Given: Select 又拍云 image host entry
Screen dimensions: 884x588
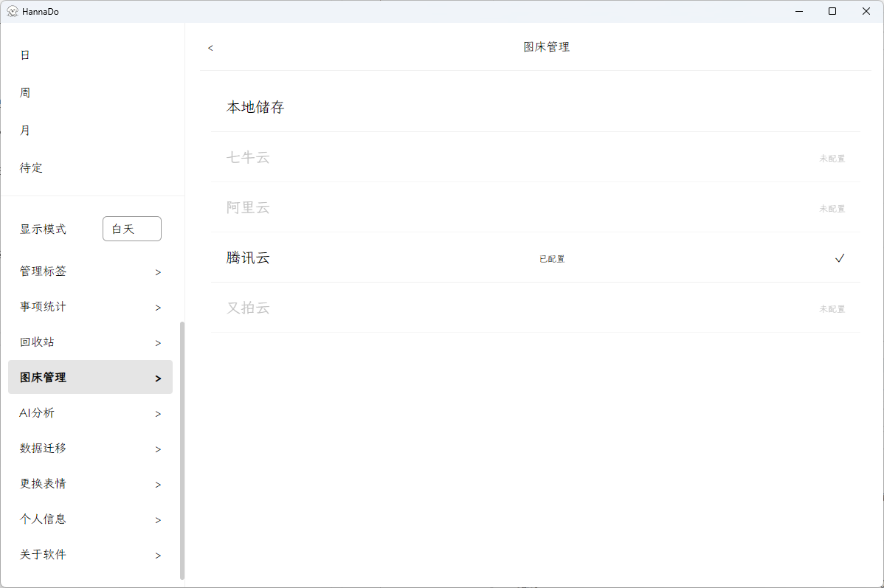Looking at the screenshot, I should tap(248, 308).
